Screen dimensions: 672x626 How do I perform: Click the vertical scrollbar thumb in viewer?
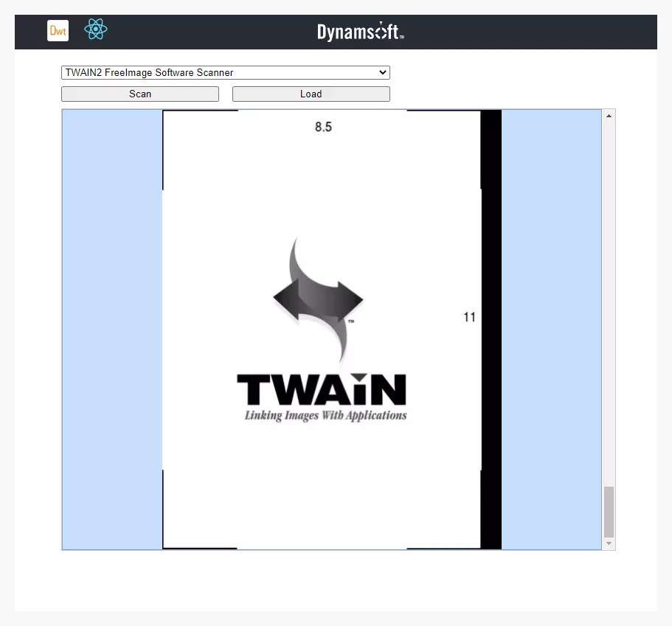point(609,512)
